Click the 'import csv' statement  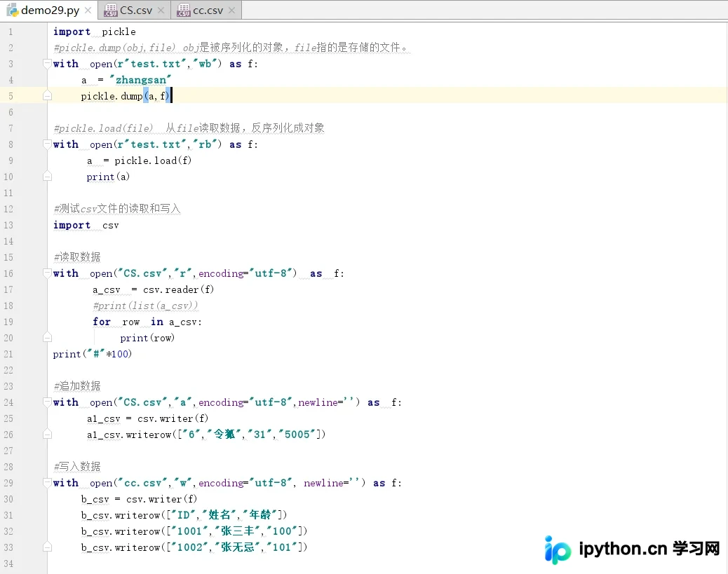(x=86, y=225)
